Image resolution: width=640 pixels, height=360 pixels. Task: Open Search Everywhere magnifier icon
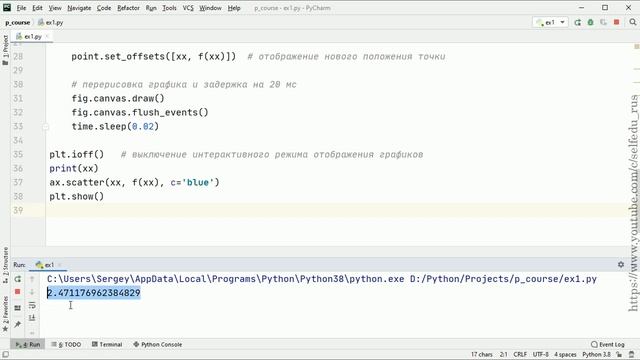pyautogui.click(x=633, y=22)
